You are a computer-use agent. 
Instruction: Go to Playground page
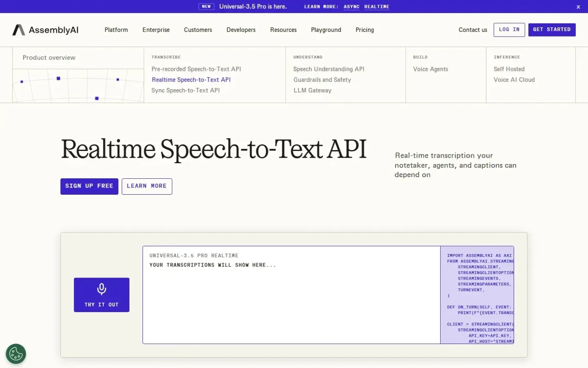[x=326, y=30]
